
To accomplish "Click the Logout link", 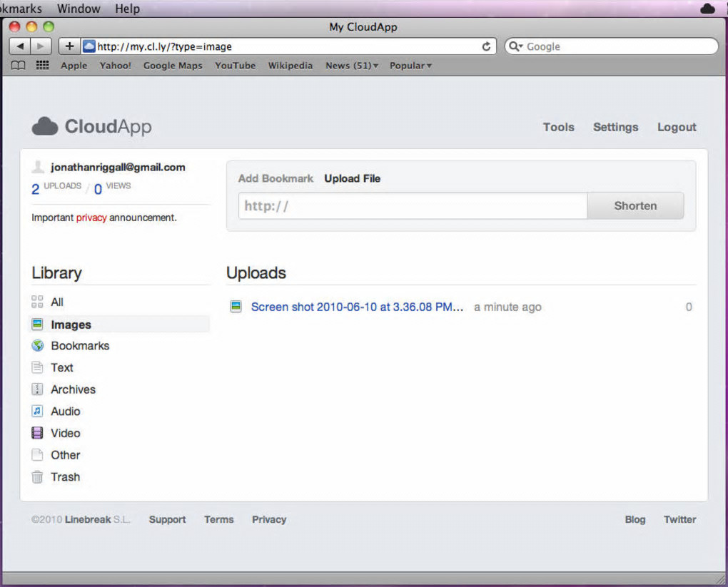I will coord(677,127).
